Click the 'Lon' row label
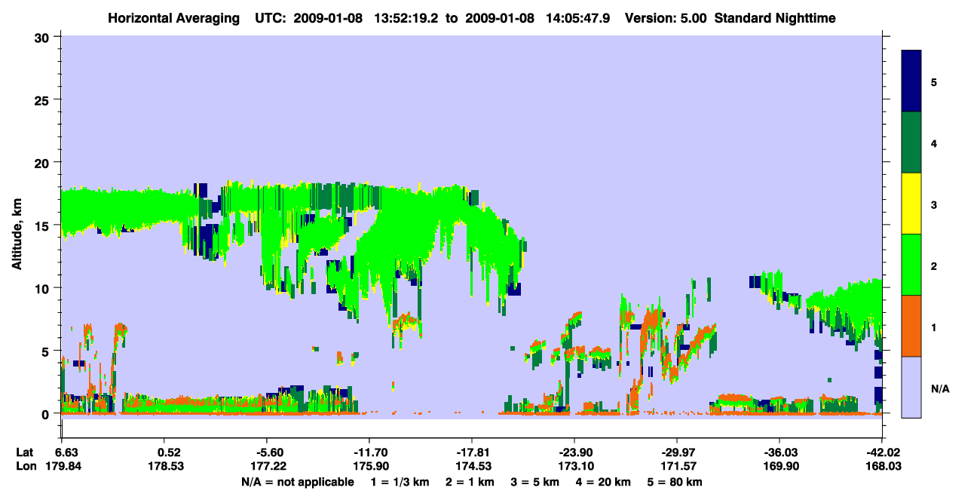This screenshot has height=503, width=980. click(x=26, y=466)
